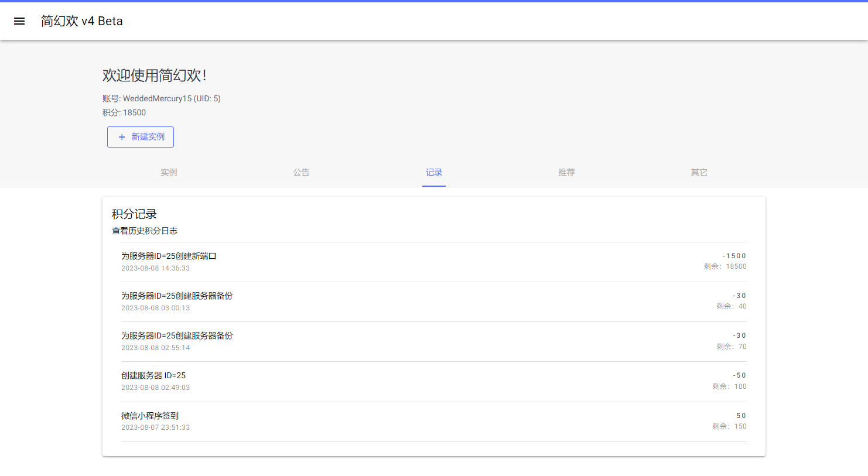The image size is (868, 476).
Task: Open the 其它 tab
Action: coord(699,173)
